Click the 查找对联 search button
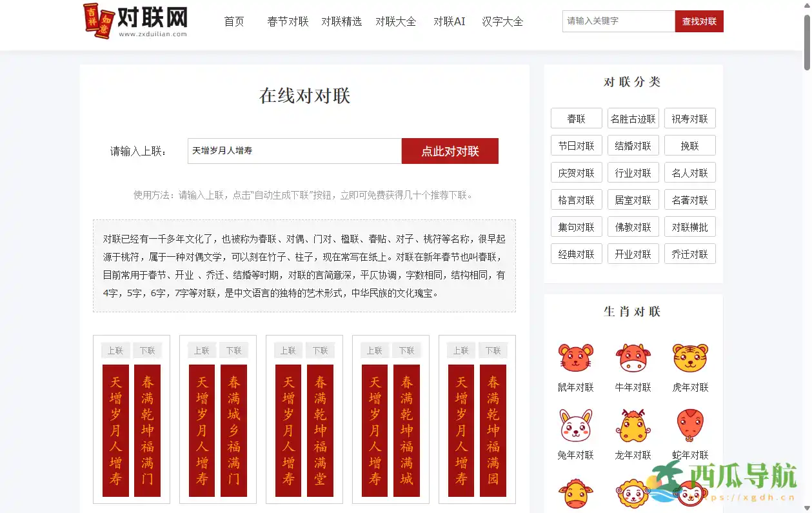The image size is (812, 513). click(698, 21)
